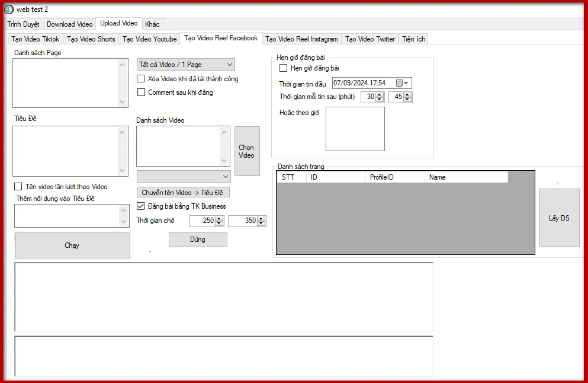The width and height of the screenshot is (588, 383).
Task: Click the web test 2 app icon
Action: [x=9, y=9]
